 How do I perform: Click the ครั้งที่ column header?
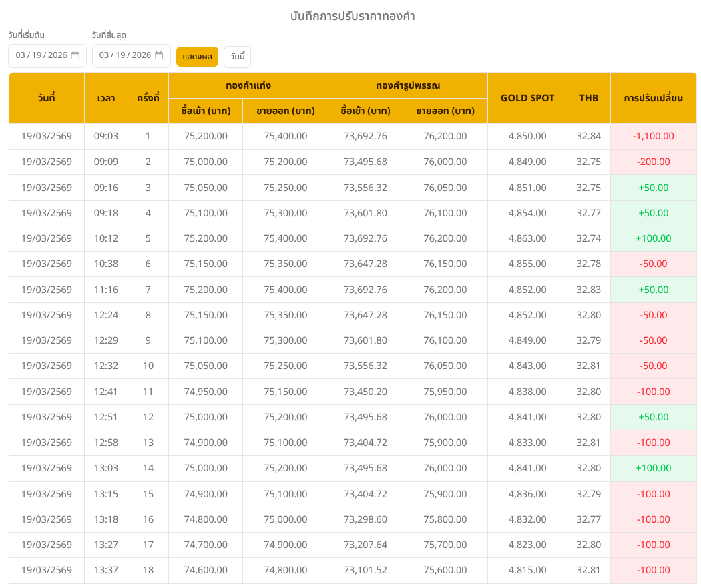pos(148,98)
